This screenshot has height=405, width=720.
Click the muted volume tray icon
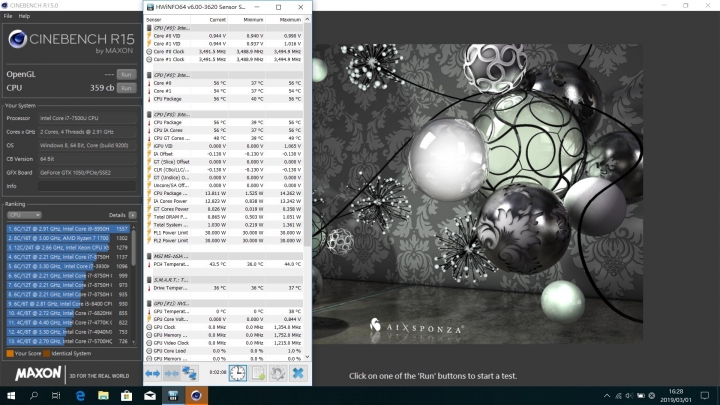click(x=629, y=396)
